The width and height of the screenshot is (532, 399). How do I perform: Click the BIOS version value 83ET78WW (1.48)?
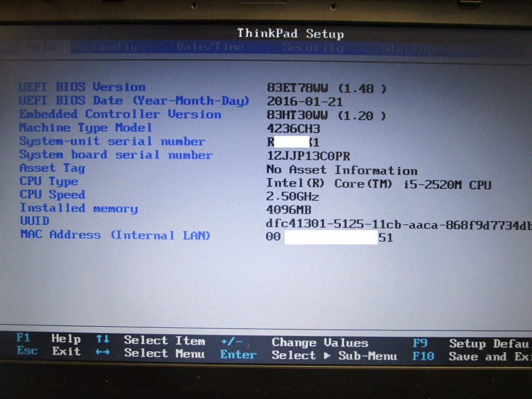click(326, 88)
